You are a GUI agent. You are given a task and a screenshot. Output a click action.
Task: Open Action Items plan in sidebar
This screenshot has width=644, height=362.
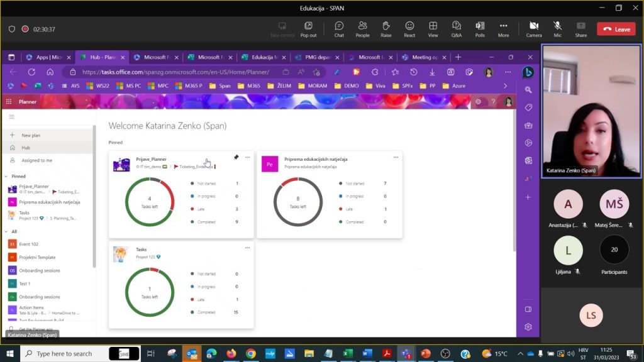[47, 310]
